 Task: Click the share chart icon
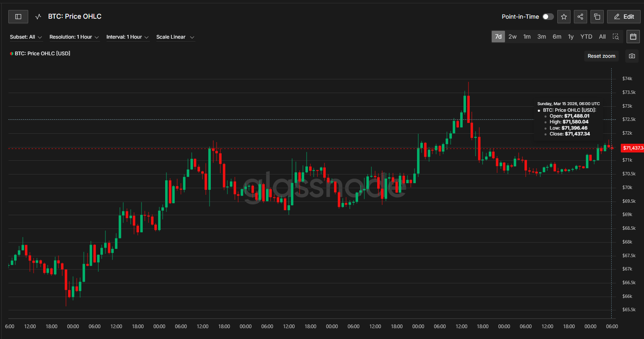coord(580,17)
